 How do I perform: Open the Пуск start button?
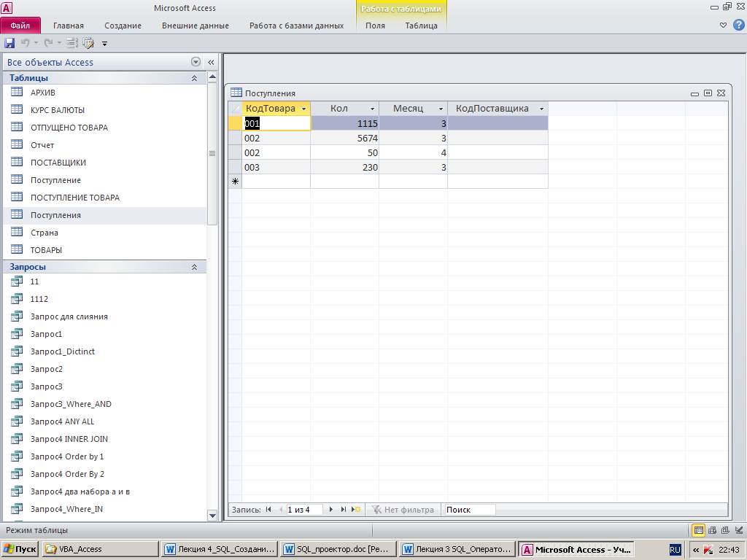coord(20,549)
